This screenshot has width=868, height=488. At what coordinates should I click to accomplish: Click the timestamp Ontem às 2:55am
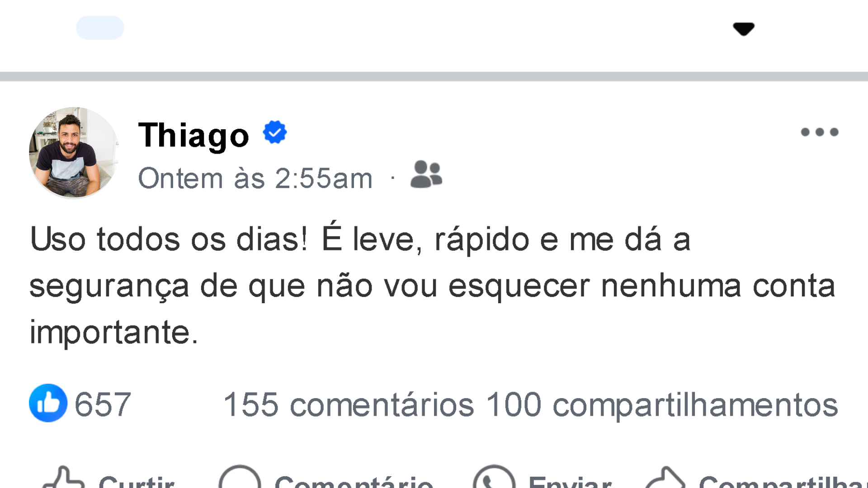coord(255,178)
